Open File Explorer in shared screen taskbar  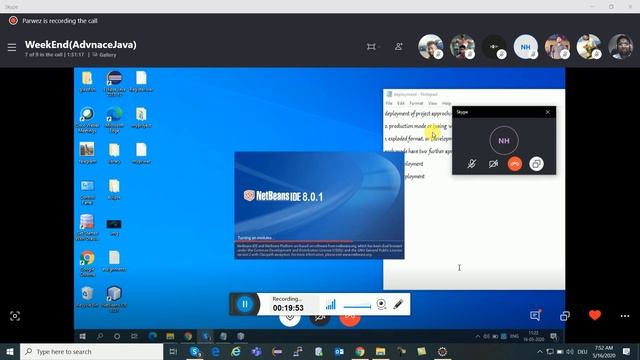pos(170,336)
